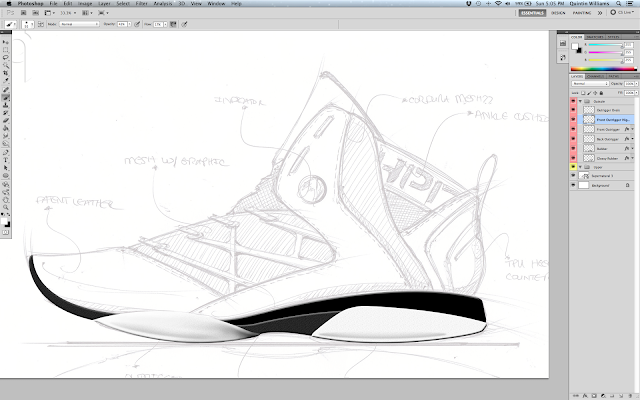The width and height of the screenshot is (640, 400).
Task: Select the Rectangular Marquee tool
Action: 6,50
